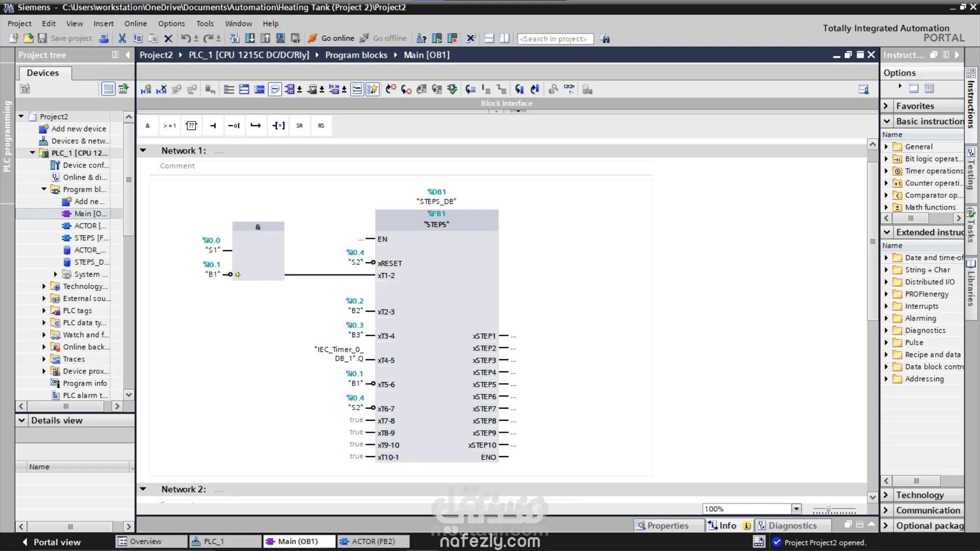The image size is (980, 551).
Task: Adjust the zoom slider handle
Action: click(828, 510)
